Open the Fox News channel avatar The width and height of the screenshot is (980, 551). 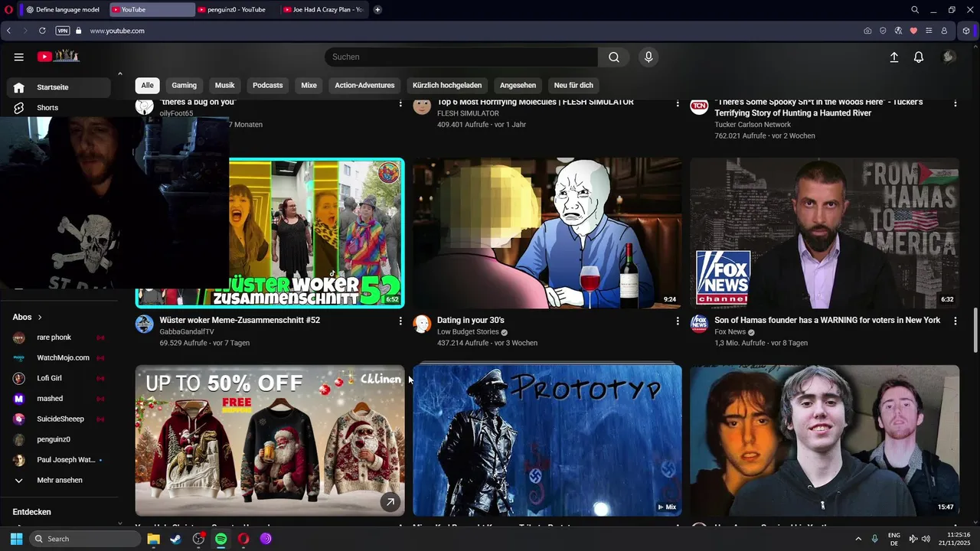coord(699,324)
